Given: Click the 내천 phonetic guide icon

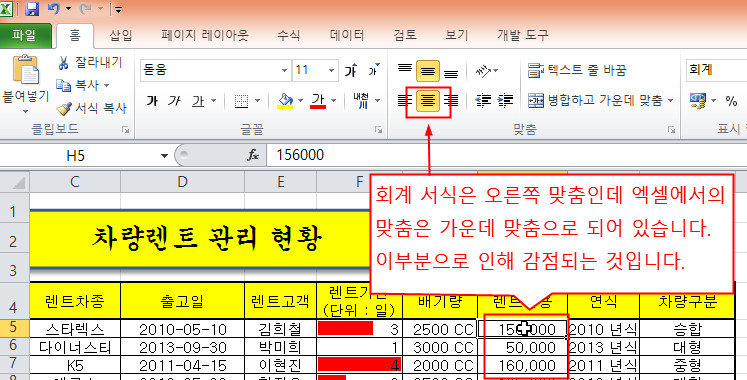Looking at the screenshot, I should (x=362, y=100).
